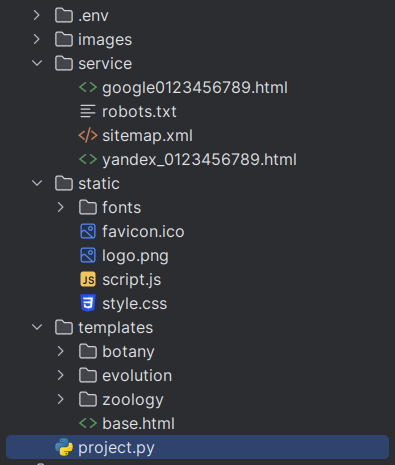Expand the .env folder

(x=37, y=15)
